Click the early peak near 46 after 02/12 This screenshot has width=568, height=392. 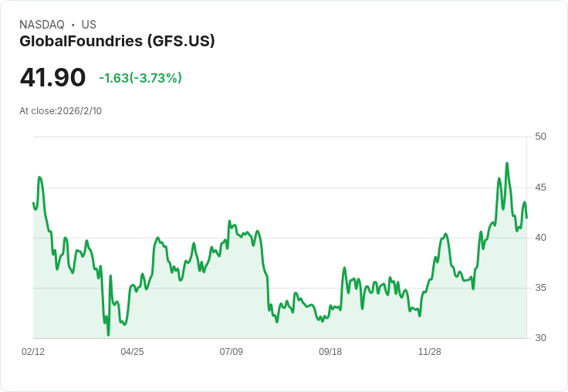(x=39, y=177)
